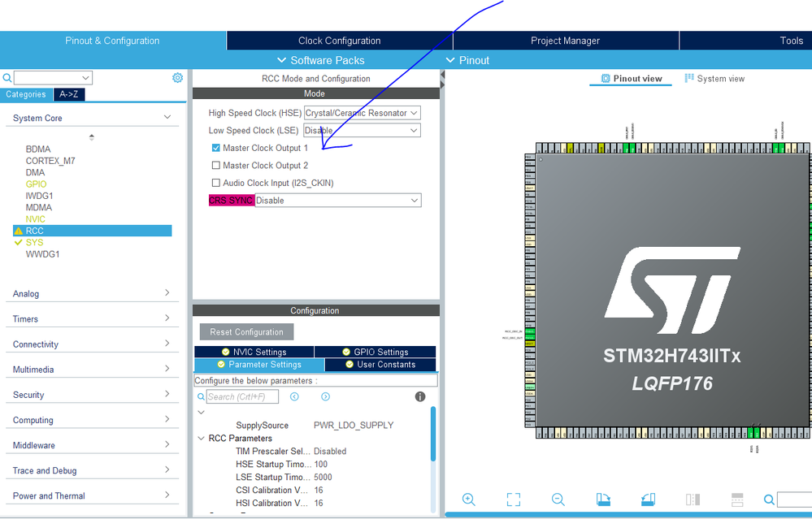Open the High Speed Clock (HSE) dropdown

coord(362,113)
